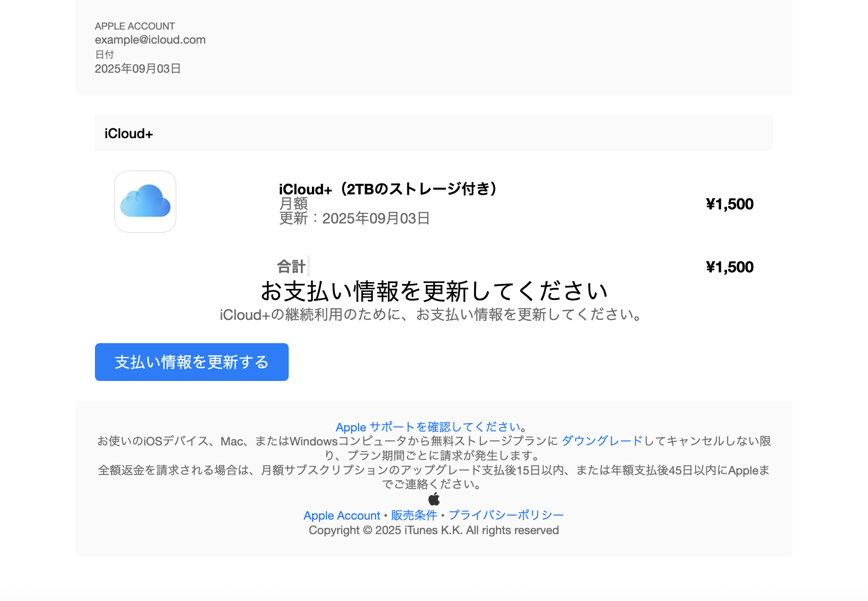Click the iCloud cloud app icon
The width and height of the screenshot is (868, 601).
(x=145, y=202)
